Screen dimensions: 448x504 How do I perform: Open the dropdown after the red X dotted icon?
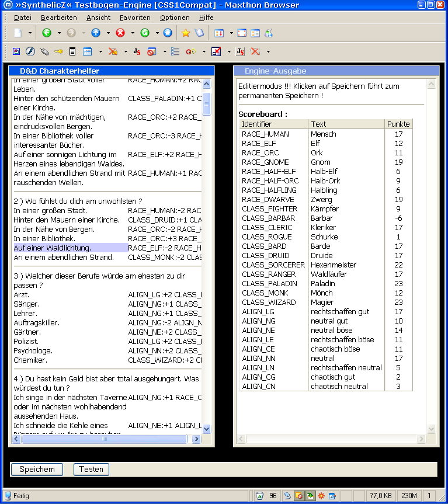(x=268, y=51)
